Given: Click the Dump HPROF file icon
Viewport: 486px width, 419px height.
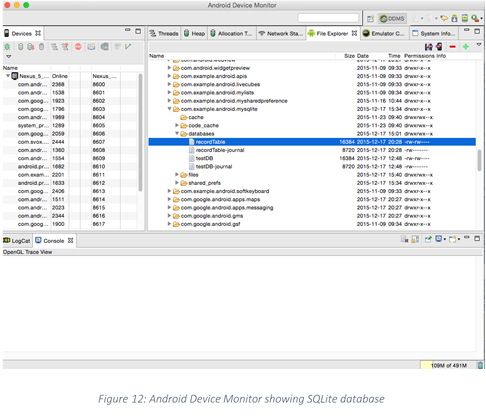Looking at the screenshot, I should 31,47.
